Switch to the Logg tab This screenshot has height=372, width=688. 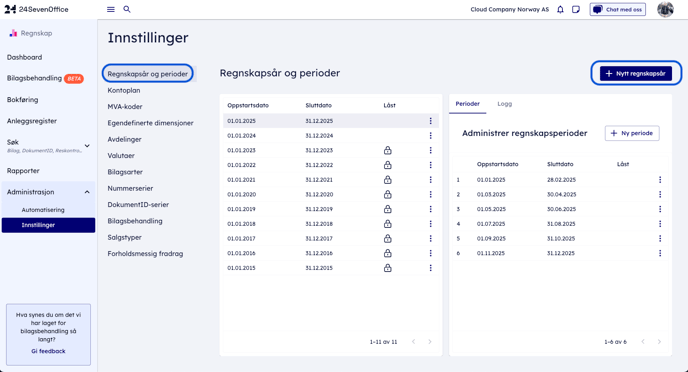(505, 104)
